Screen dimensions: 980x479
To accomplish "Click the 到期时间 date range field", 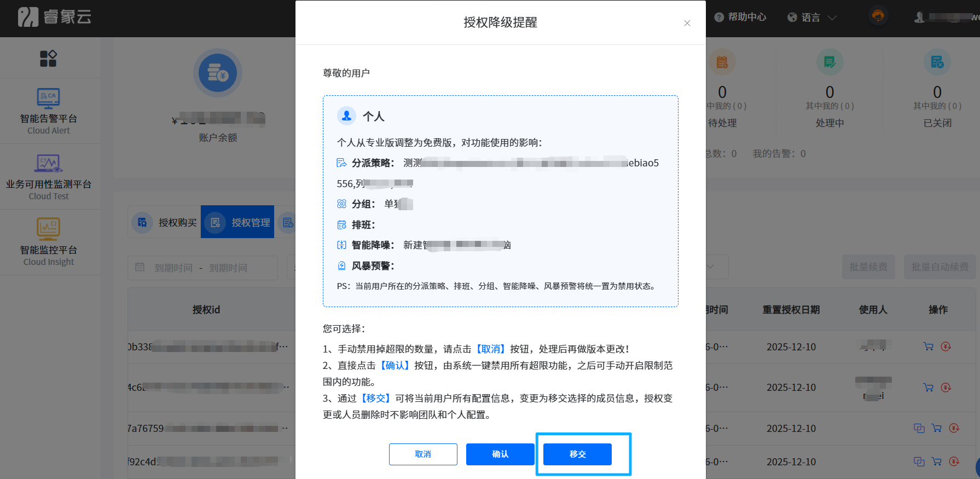I will (202, 268).
